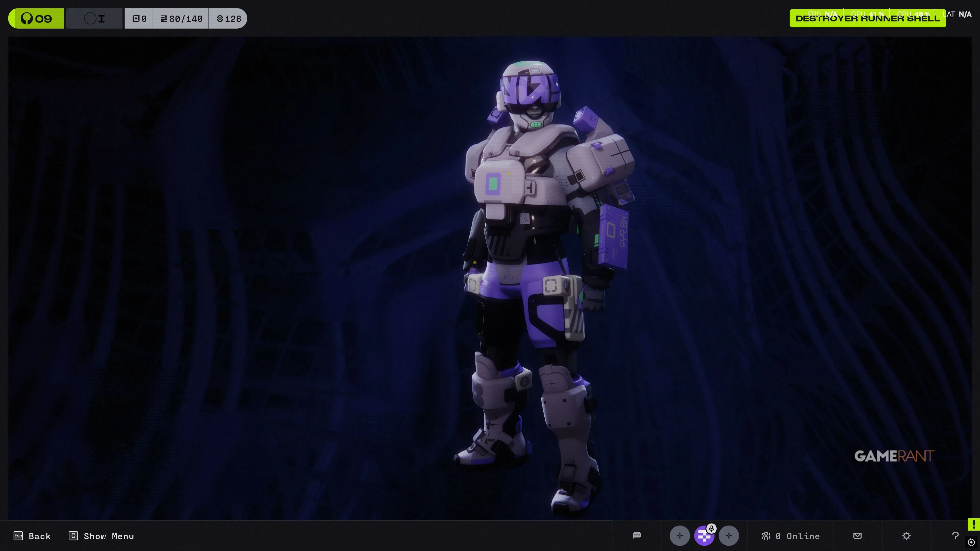Toggle Show Menu option

coord(101,536)
